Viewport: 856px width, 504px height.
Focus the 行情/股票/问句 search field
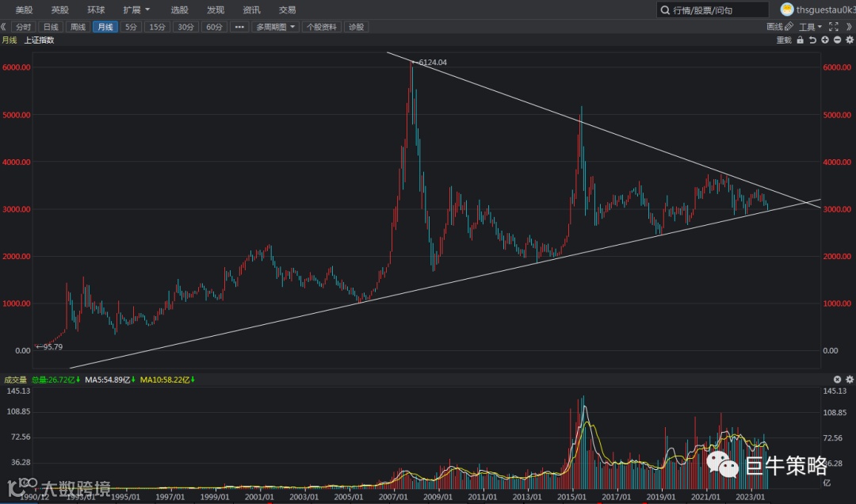click(713, 10)
